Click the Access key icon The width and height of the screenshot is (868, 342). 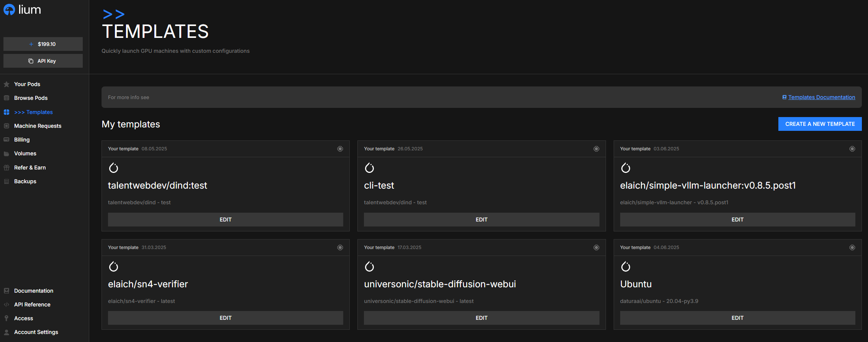tap(7, 318)
